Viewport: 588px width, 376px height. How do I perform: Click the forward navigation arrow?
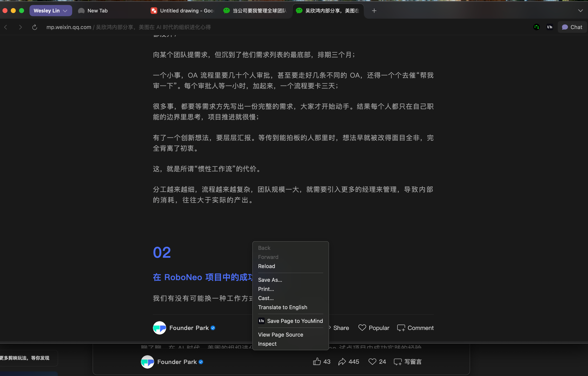coord(20,27)
